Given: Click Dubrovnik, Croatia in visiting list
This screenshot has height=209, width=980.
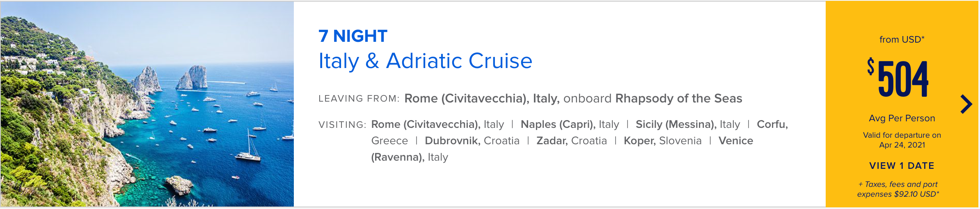Looking at the screenshot, I should pos(472,141).
